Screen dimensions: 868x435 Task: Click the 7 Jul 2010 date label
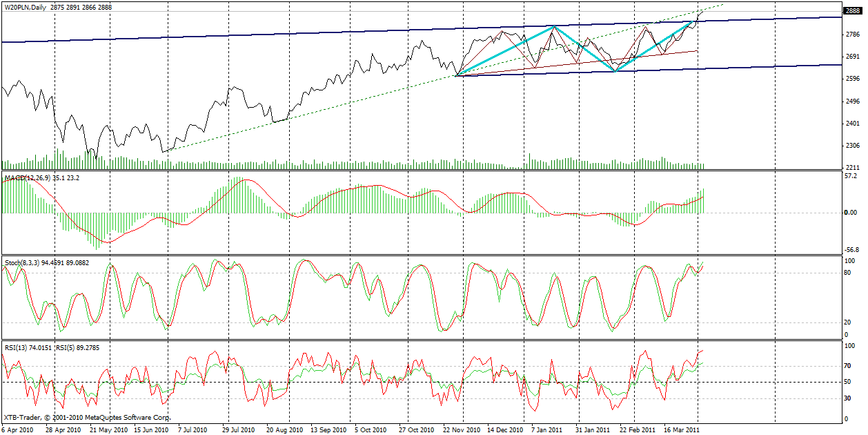pos(193,429)
